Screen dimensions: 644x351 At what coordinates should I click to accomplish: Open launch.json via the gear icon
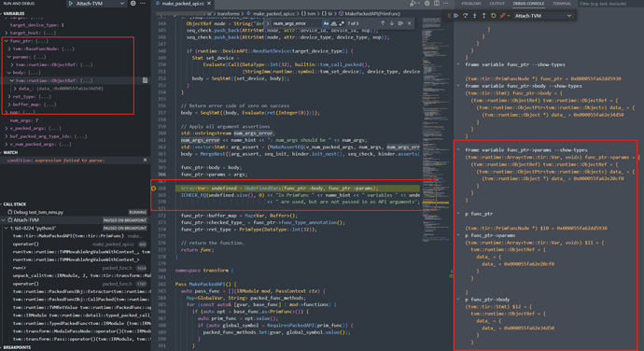point(133,4)
